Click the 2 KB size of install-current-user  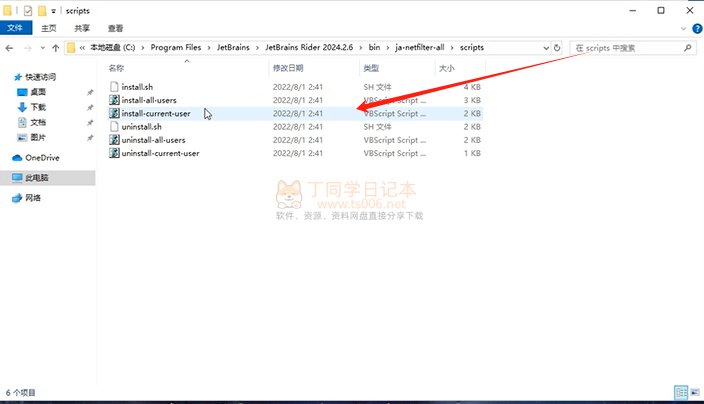472,114
